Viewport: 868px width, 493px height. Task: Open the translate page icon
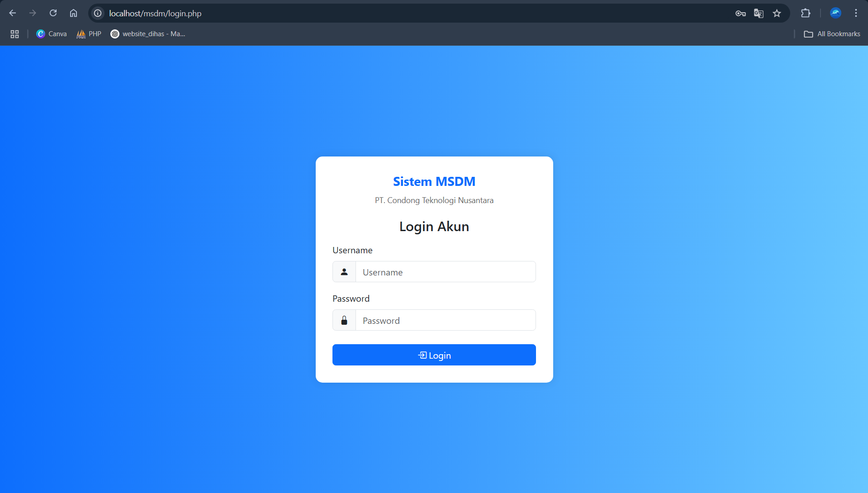759,13
